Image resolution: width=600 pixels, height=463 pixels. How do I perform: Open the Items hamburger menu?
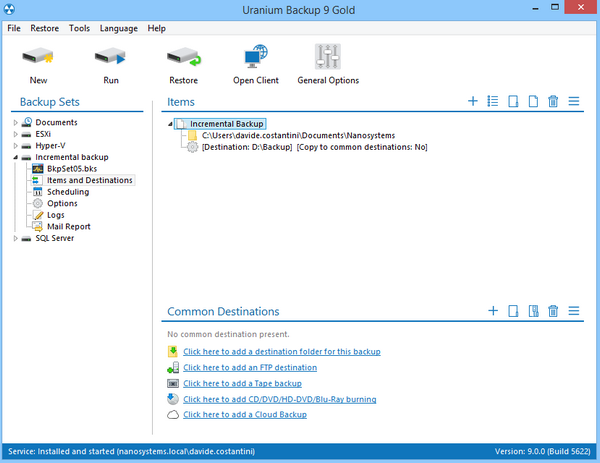(574, 101)
